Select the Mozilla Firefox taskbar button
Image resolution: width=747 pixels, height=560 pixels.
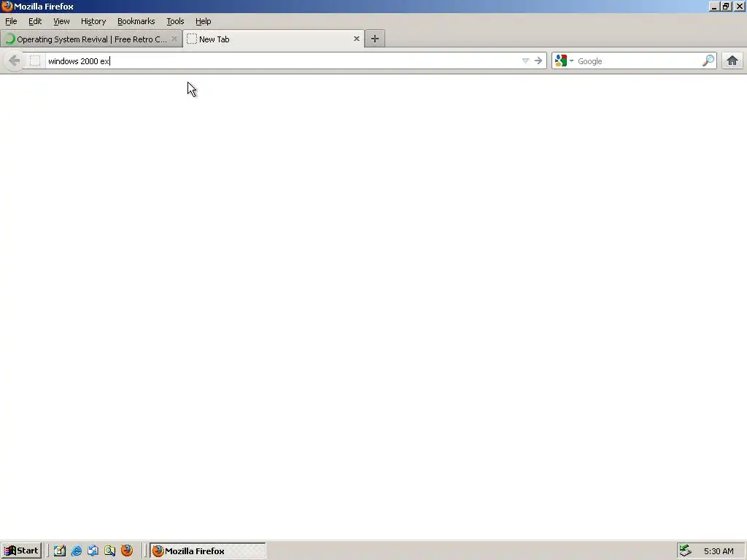point(208,551)
